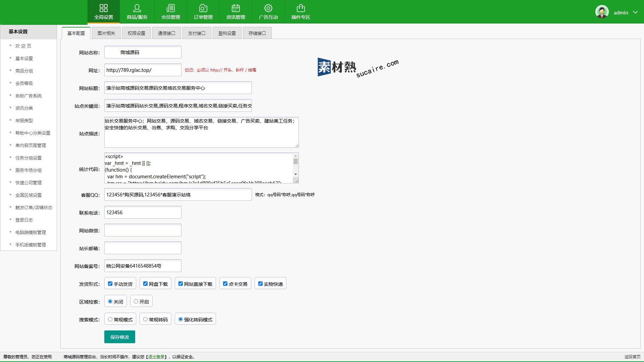Click the 退出登录 link in footer
Viewport: 644px width, 362px height.
tap(156, 357)
